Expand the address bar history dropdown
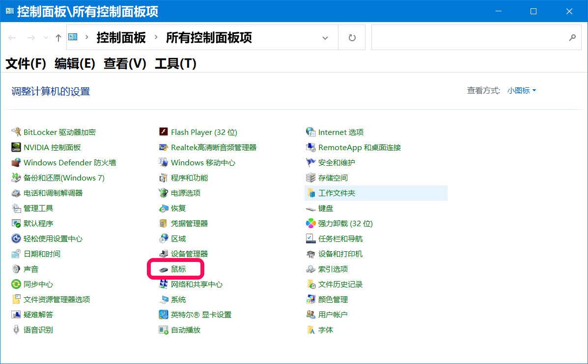588x364 pixels. [x=325, y=38]
